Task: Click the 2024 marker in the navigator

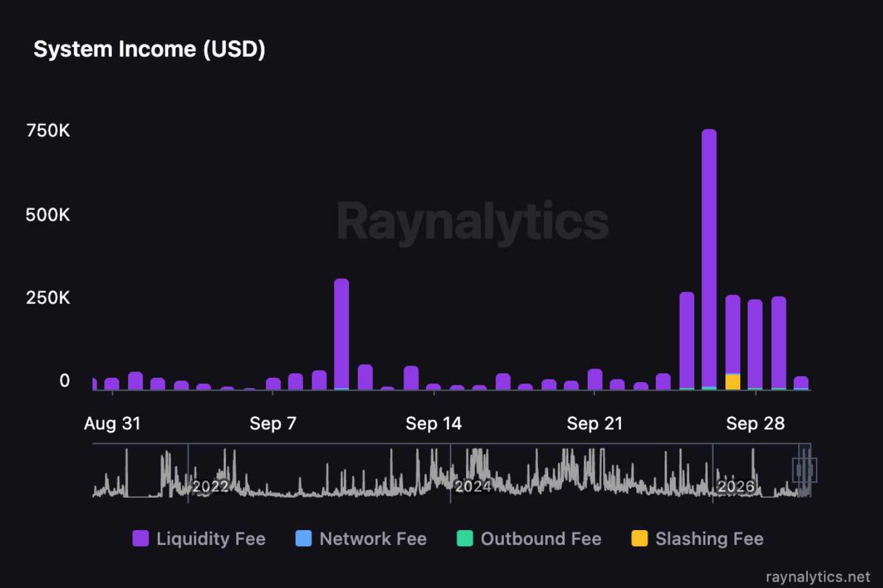Action: 473,486
